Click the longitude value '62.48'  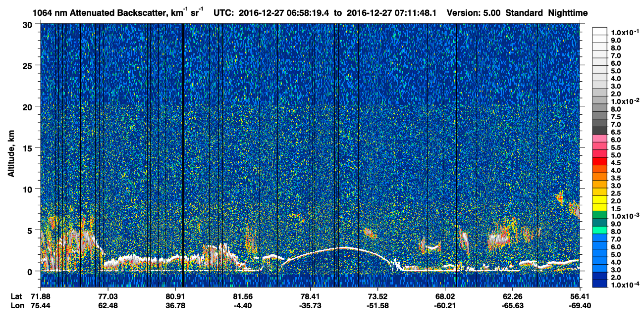point(108,306)
